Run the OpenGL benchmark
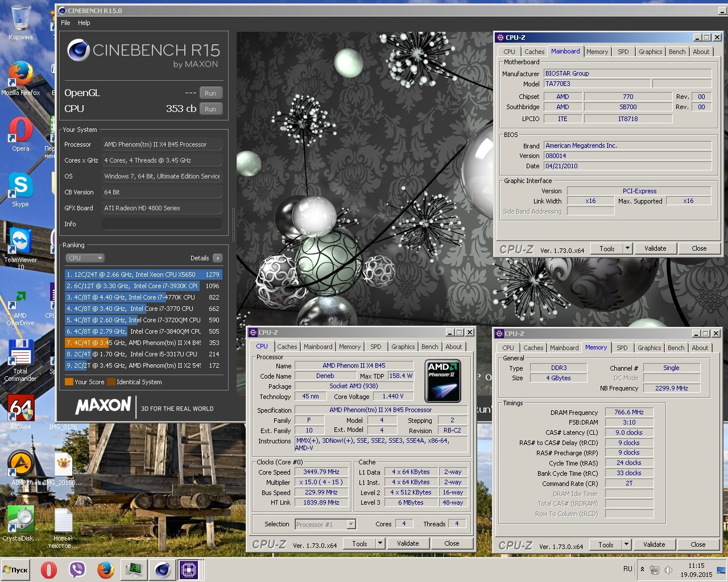728x582 pixels. click(x=210, y=93)
